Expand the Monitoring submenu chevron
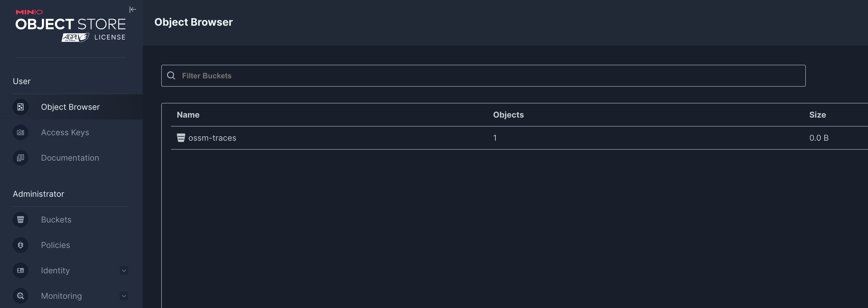The width and height of the screenshot is (868, 308). pos(124,296)
